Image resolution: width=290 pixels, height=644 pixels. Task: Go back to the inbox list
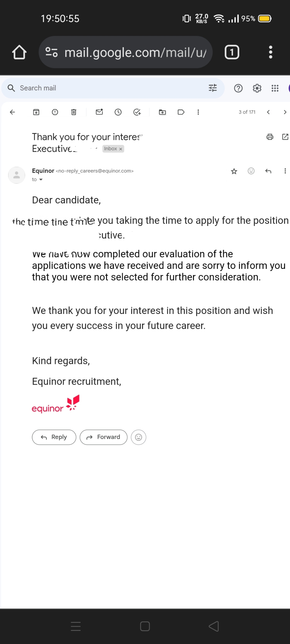[13, 112]
